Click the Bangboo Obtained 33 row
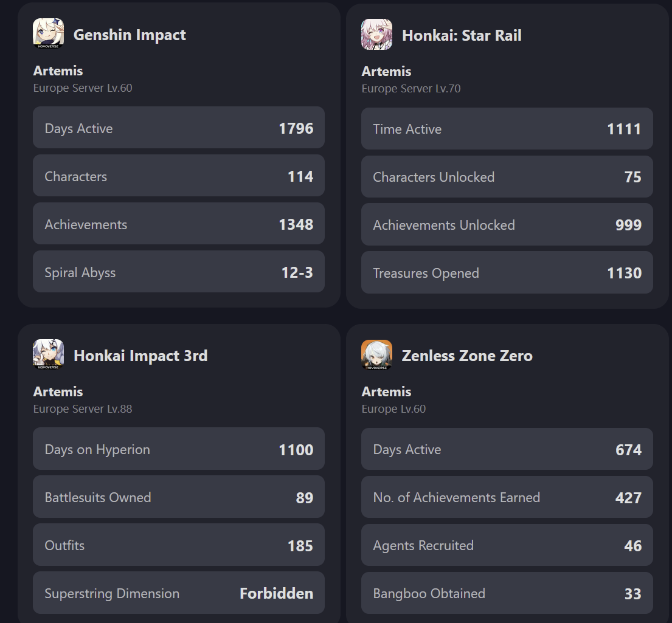Screen dimensions: 672x623 point(507,593)
